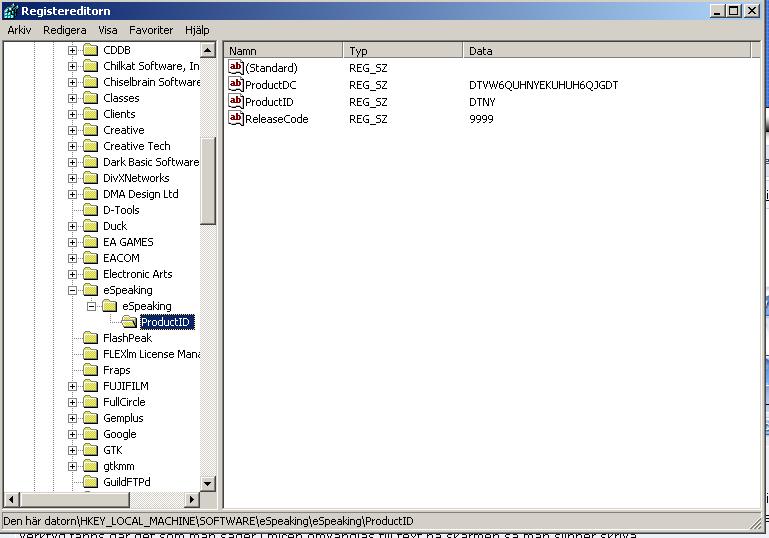Click the Classes folder icon

tap(90, 98)
